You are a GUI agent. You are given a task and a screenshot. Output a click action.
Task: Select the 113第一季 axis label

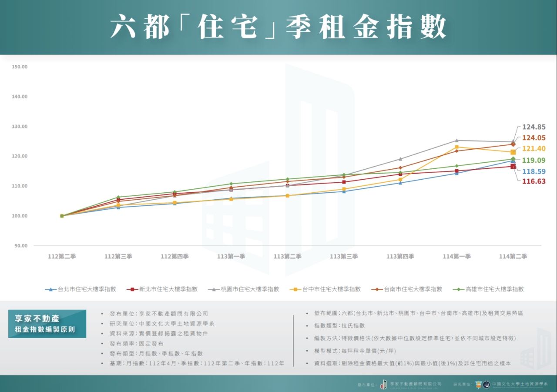click(x=231, y=257)
